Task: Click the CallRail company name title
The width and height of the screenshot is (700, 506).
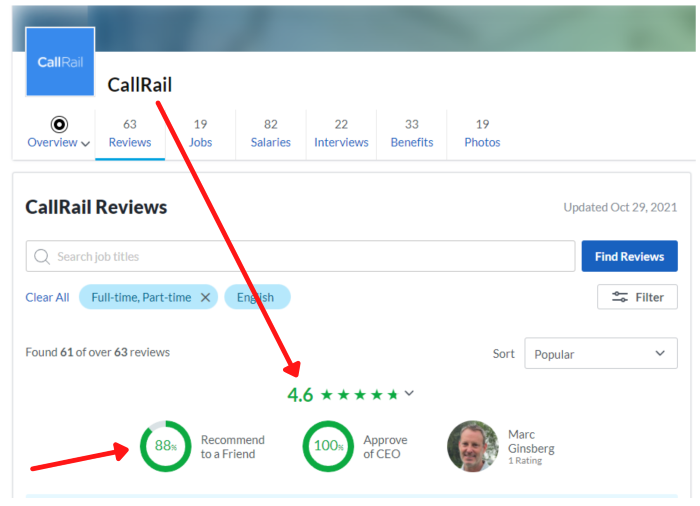Action: pos(140,85)
